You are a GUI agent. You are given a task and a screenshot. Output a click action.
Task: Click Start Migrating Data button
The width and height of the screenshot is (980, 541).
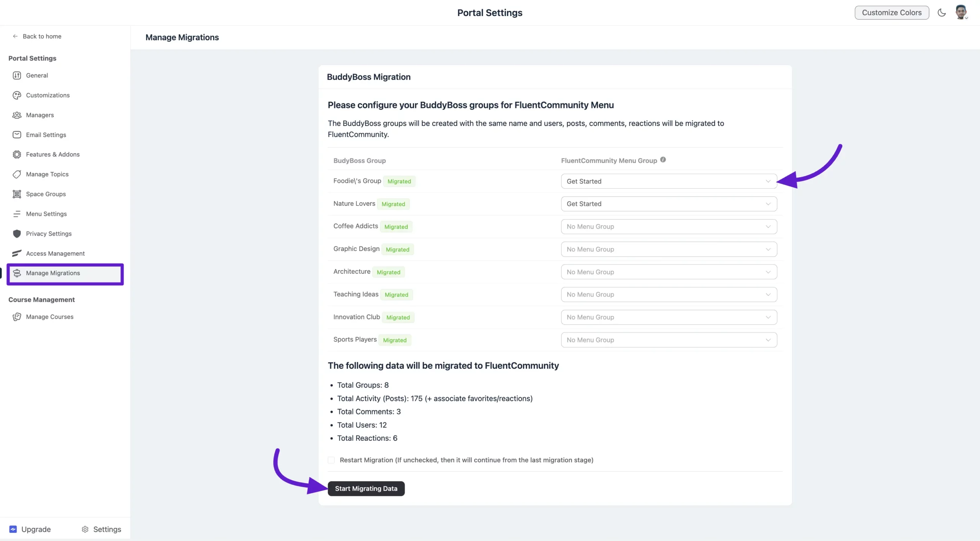366,489
